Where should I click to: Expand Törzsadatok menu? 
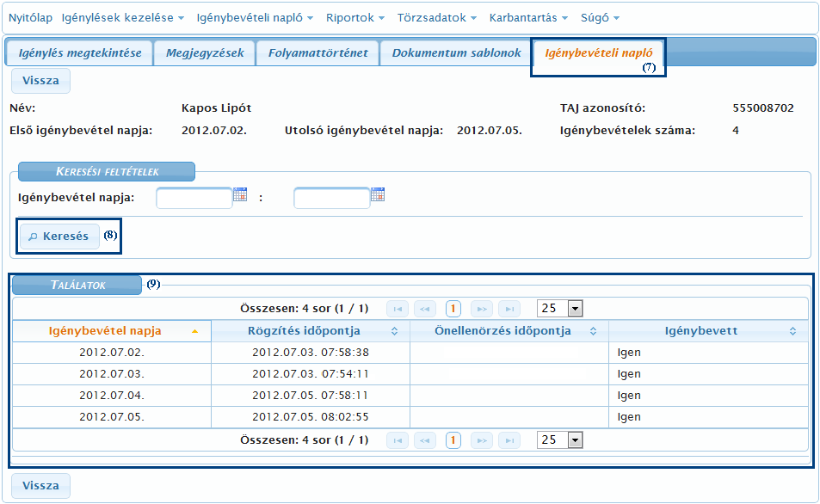436,18
